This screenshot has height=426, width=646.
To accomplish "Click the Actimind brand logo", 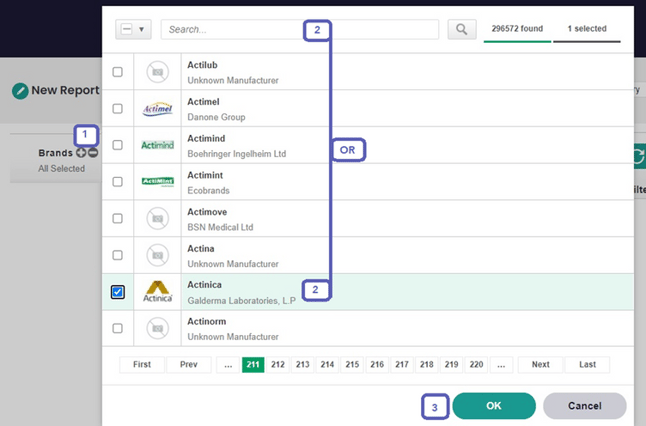I will click(x=157, y=145).
